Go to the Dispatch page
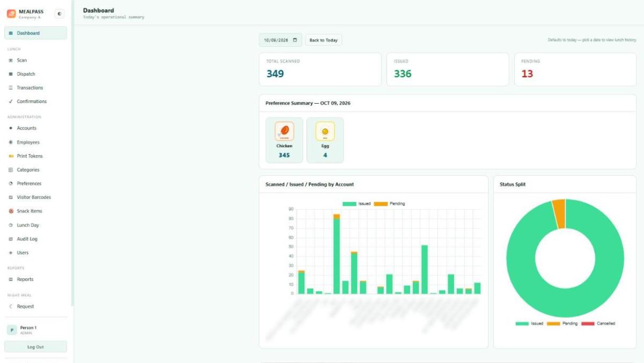The height and width of the screenshot is (363, 644). [x=35, y=74]
